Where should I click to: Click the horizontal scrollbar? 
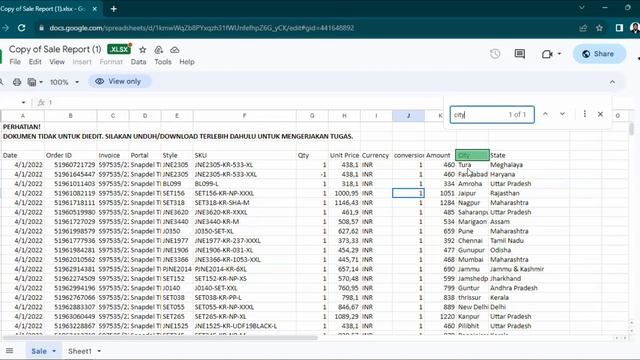[159, 338]
